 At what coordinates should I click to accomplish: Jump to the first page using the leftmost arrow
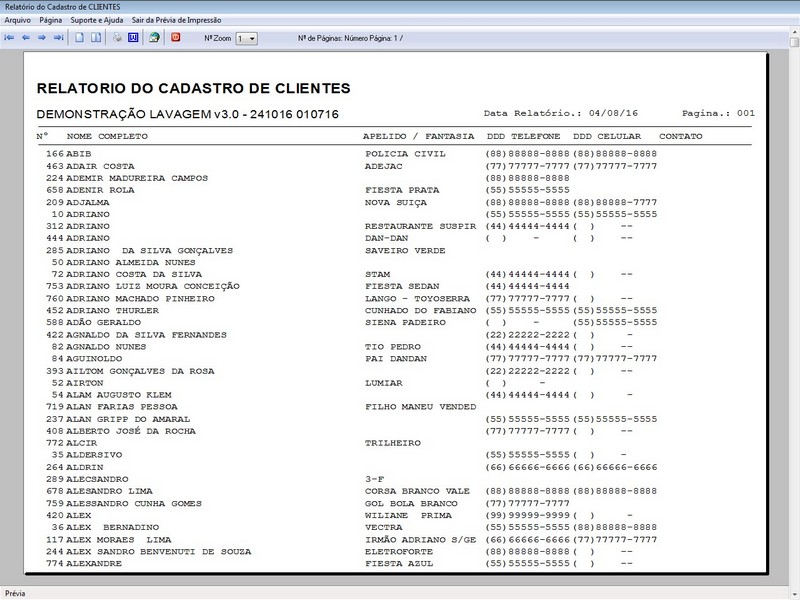pyautogui.click(x=11, y=38)
